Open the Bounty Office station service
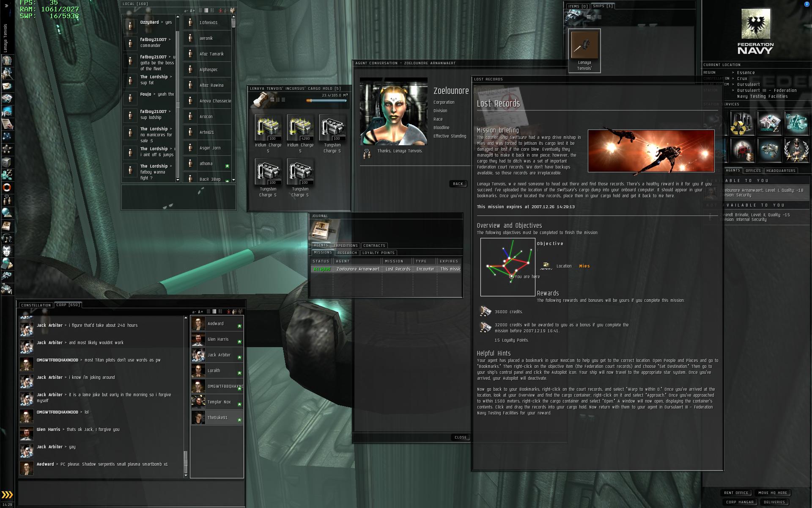This screenshot has width=812, height=508. [742, 150]
